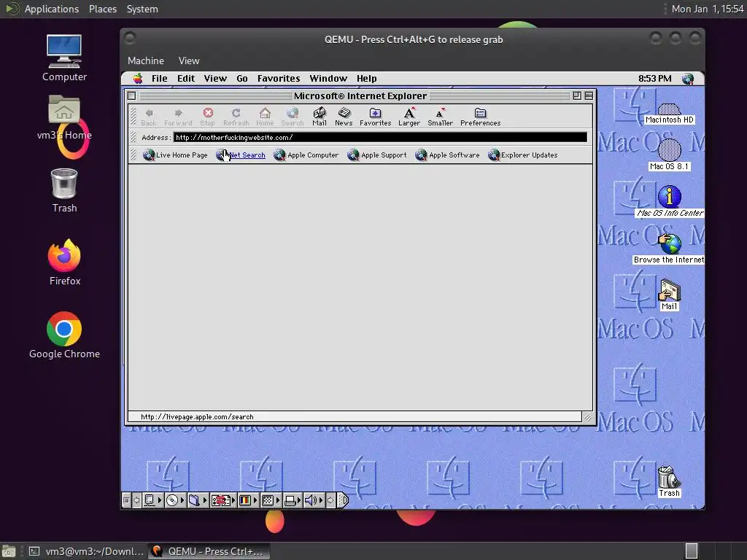The width and height of the screenshot is (747, 560).
Task: Select the Macintosh HD desktop icon
Action: (x=670, y=114)
